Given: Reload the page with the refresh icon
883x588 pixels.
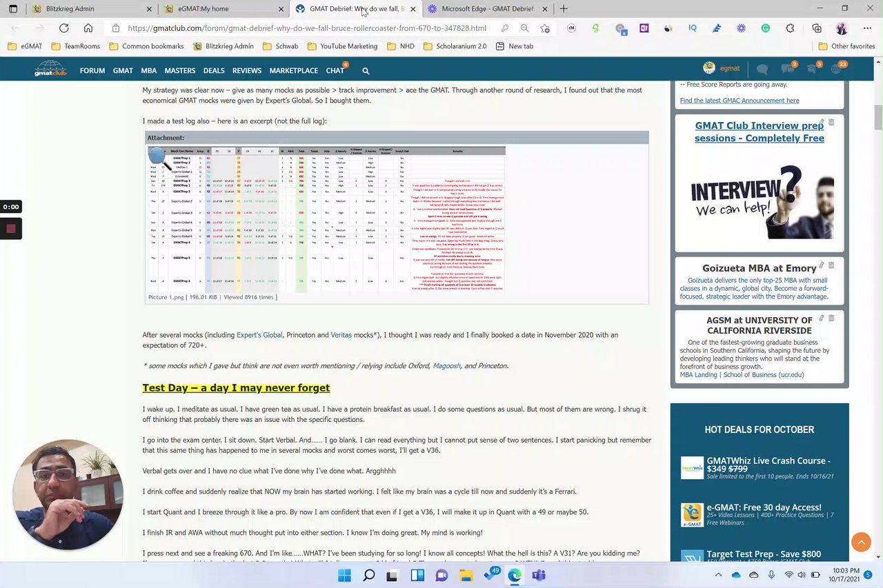Looking at the screenshot, I should tap(63, 28).
